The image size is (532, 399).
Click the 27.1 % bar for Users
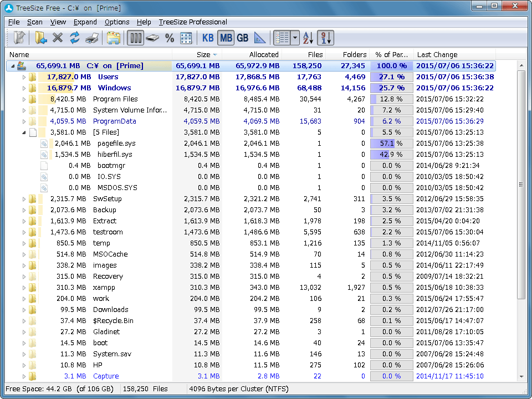[392, 77]
